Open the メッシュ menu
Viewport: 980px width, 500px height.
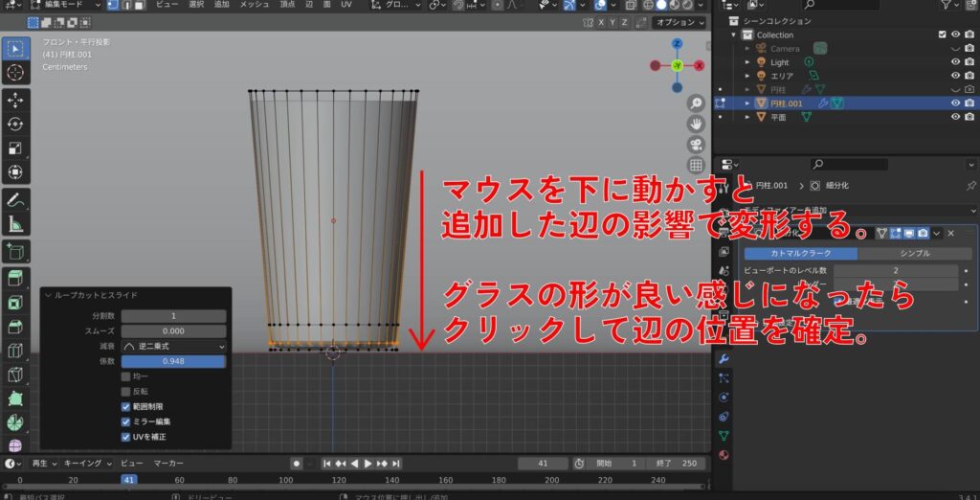click(255, 5)
